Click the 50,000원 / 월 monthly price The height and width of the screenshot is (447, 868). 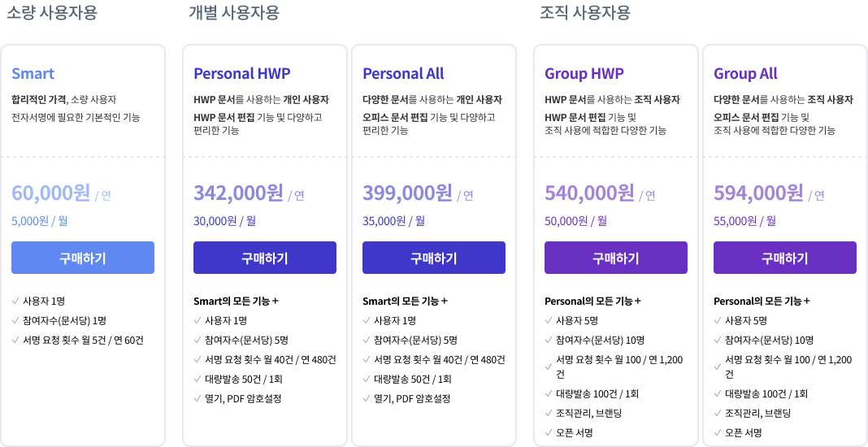tap(575, 221)
